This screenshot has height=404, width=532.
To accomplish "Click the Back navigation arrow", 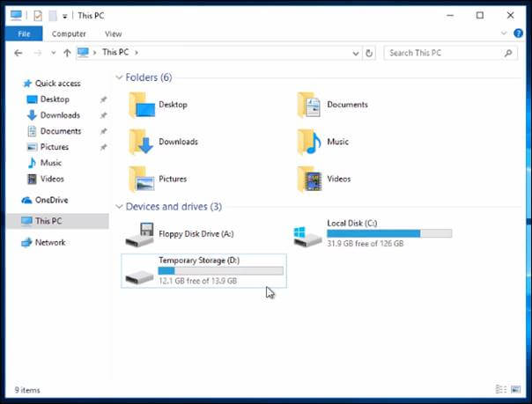I will 18,53.
